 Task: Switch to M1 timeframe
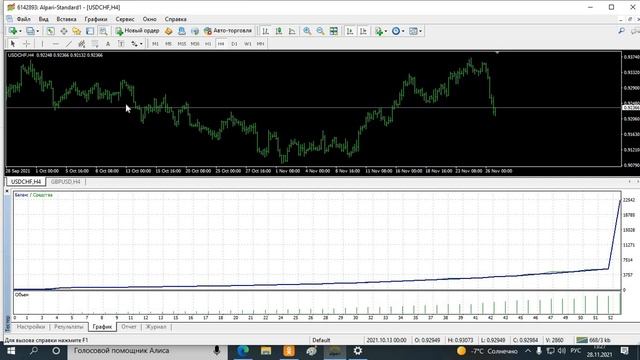[x=155, y=44]
